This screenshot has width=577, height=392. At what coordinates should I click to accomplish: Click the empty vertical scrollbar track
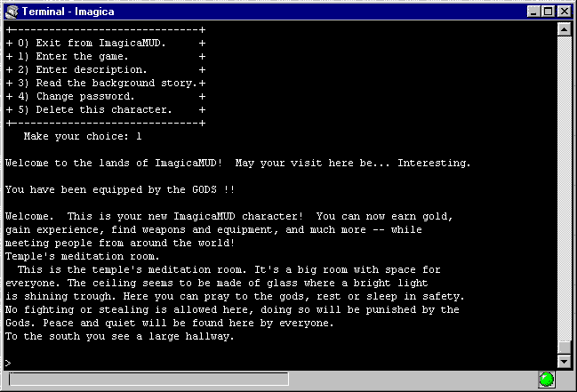[563, 178]
